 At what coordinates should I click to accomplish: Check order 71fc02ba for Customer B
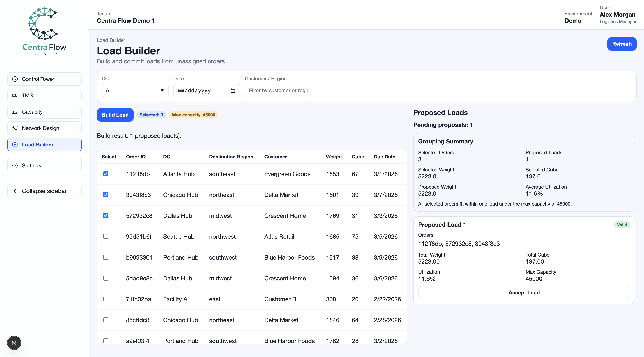click(106, 299)
